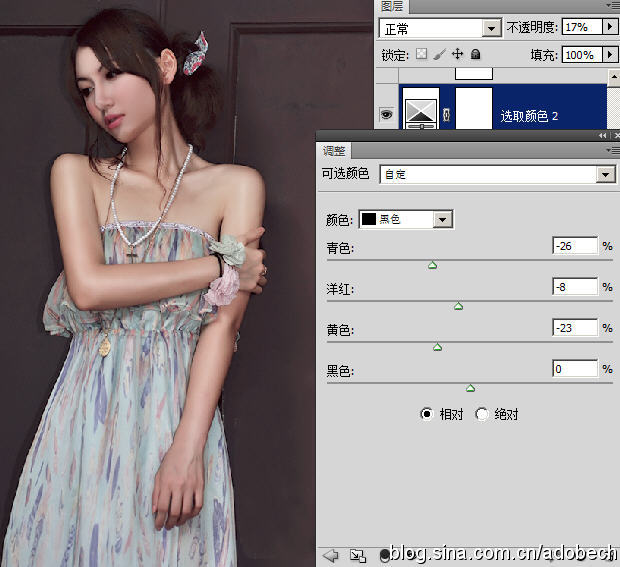The height and width of the screenshot is (567, 620).
Task: Click the 洋红 (Magenta) value input field
Action: (x=575, y=287)
